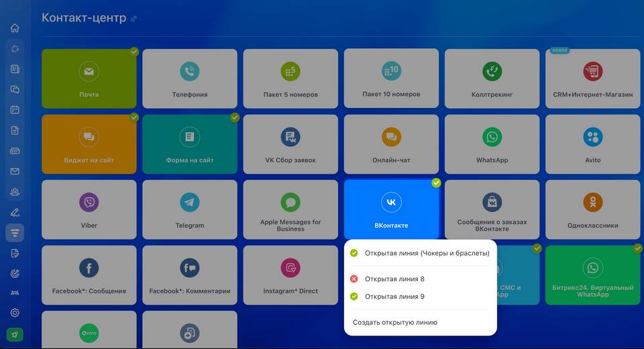
Task: Choose Открытая линия 8 from list
Action: click(x=394, y=279)
